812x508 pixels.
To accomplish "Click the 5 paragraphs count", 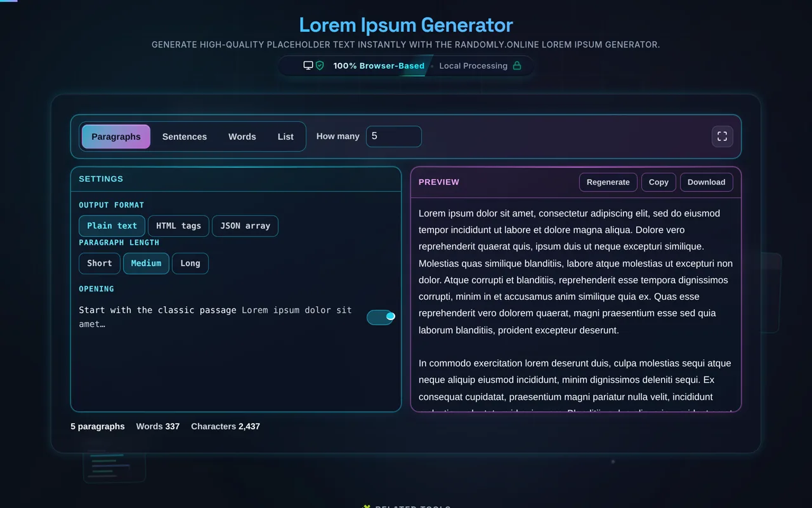I will tap(98, 426).
